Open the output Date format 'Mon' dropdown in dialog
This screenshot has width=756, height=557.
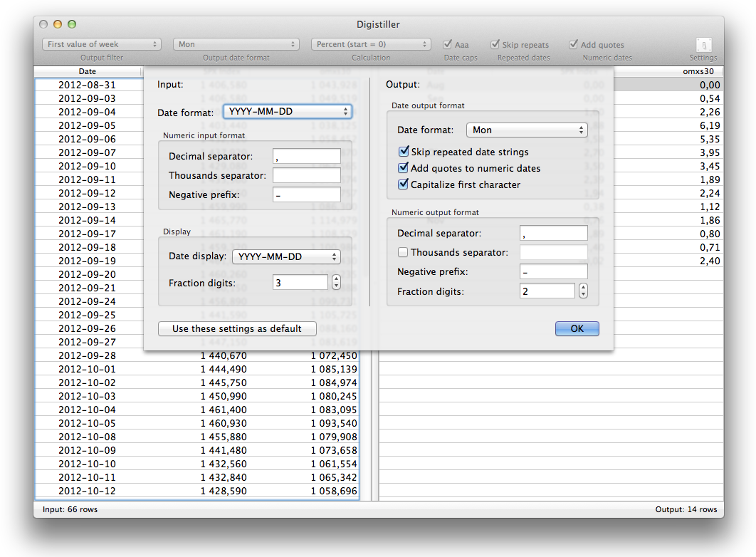(x=527, y=130)
